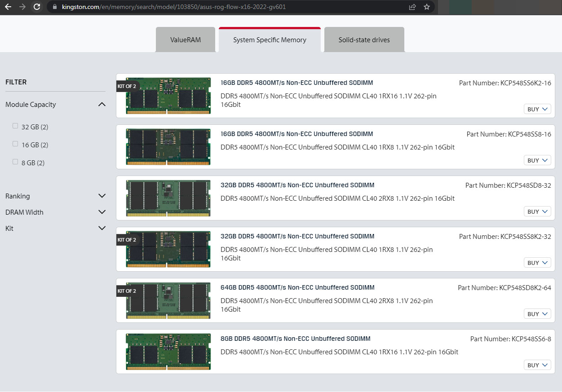Switch to the ValueRAM tab

tap(186, 40)
